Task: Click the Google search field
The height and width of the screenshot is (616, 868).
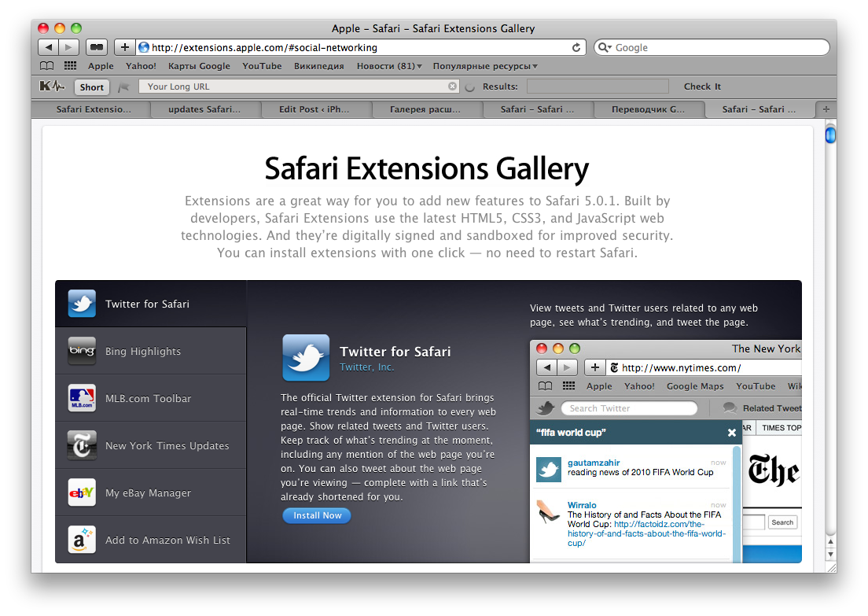Action: click(x=712, y=48)
